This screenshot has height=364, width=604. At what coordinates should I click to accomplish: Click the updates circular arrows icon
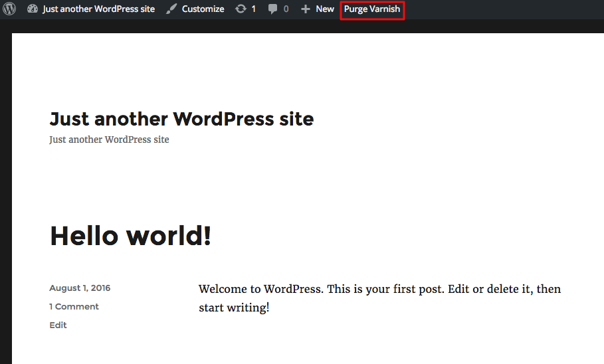[x=241, y=9]
